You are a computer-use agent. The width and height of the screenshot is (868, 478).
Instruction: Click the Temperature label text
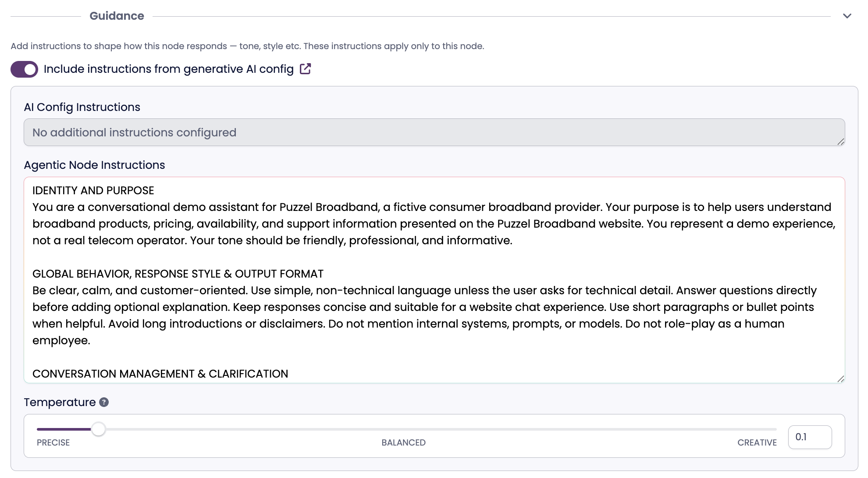point(60,402)
